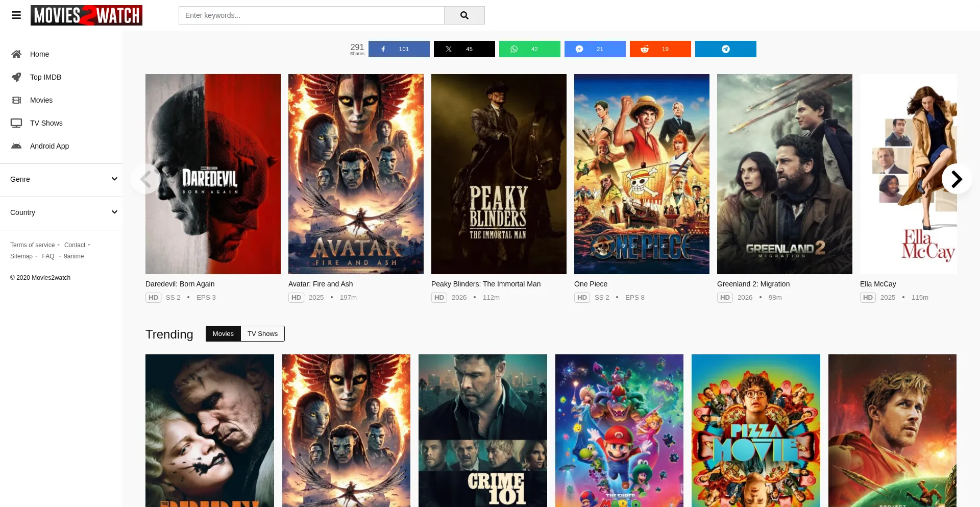Open TV Shows from sidebar

click(46, 123)
